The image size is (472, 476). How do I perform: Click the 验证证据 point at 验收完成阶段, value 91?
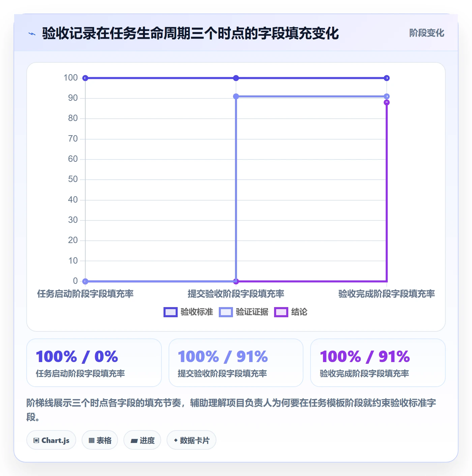(387, 96)
